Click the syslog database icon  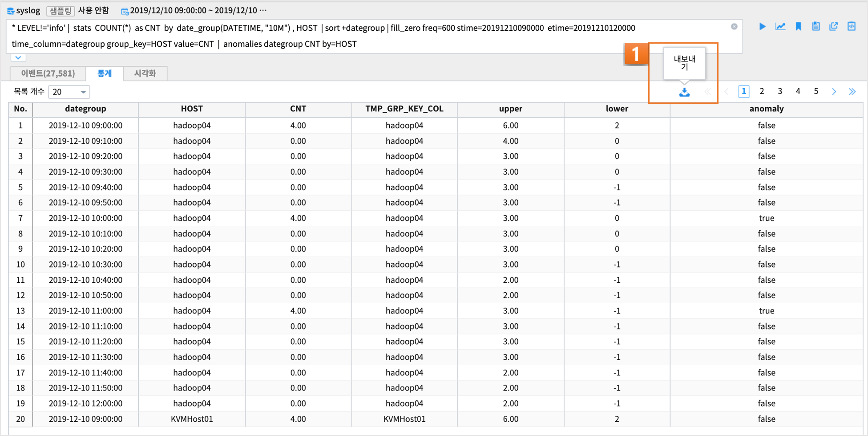click(x=10, y=11)
